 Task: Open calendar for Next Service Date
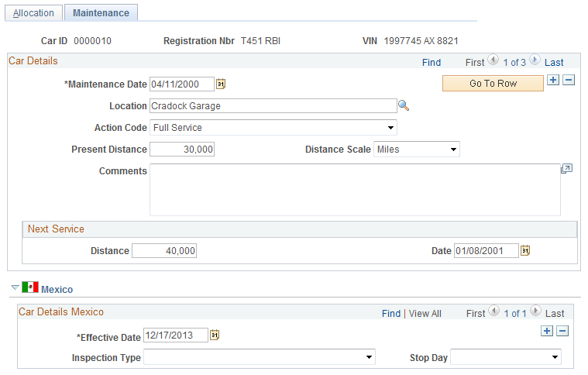pyautogui.click(x=525, y=250)
